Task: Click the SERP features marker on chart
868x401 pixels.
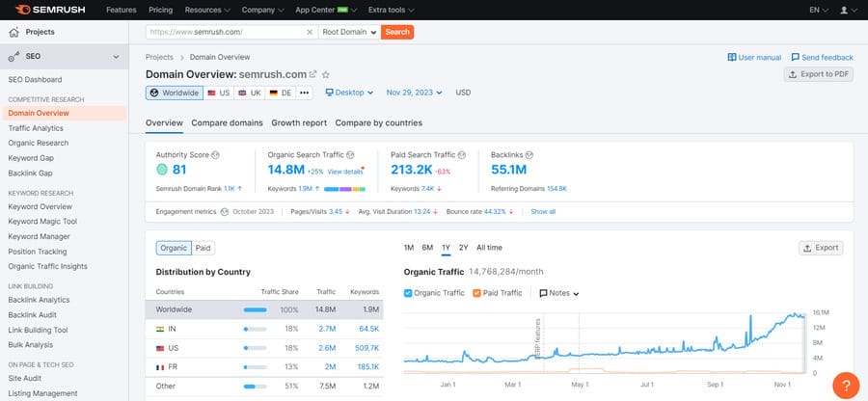Action: (537, 338)
